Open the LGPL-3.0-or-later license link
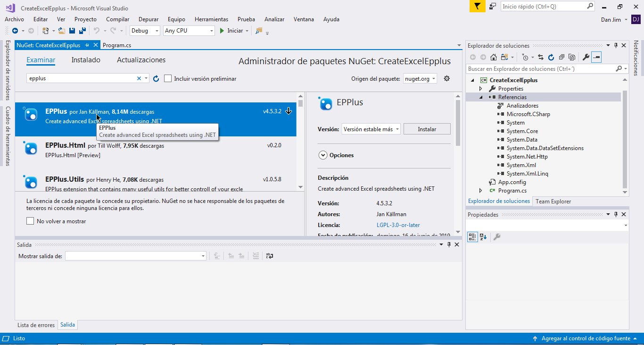Screen dimensions: 644x345 (398, 225)
